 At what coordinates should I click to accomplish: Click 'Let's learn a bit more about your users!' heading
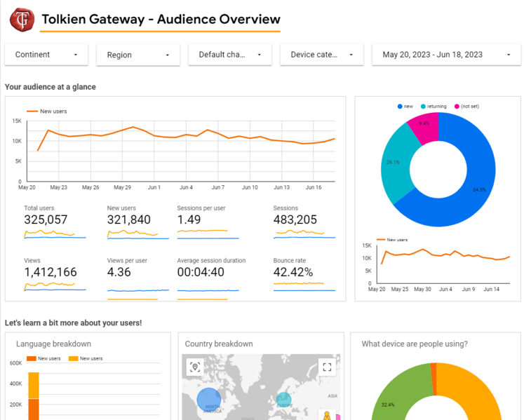(x=73, y=323)
